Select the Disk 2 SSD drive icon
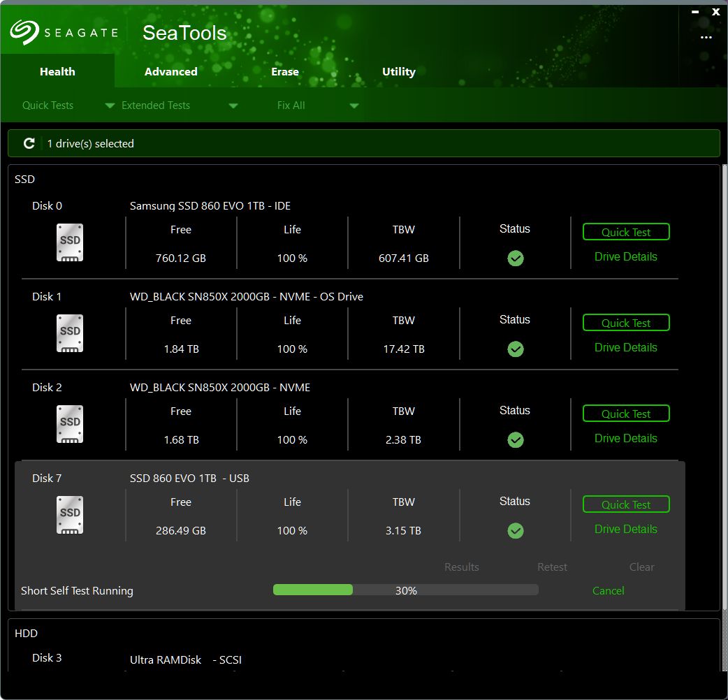 [70, 425]
